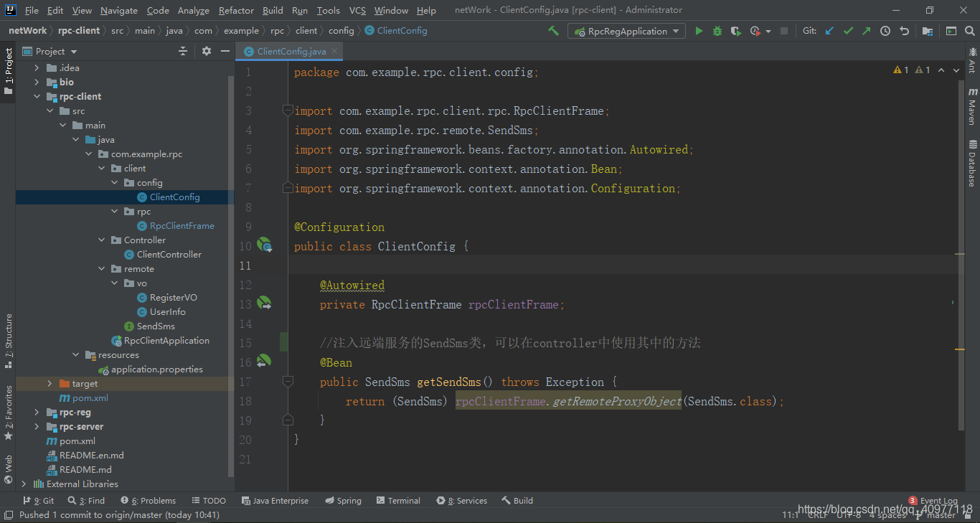The width and height of the screenshot is (980, 523).
Task: Open the Terminal tool window
Action: pyautogui.click(x=398, y=501)
